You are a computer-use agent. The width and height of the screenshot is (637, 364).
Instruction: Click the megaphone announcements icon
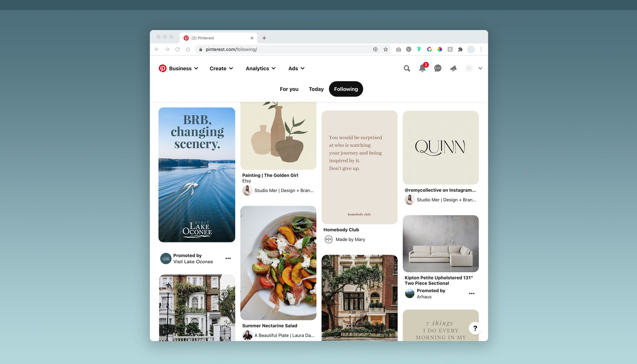pyautogui.click(x=453, y=68)
